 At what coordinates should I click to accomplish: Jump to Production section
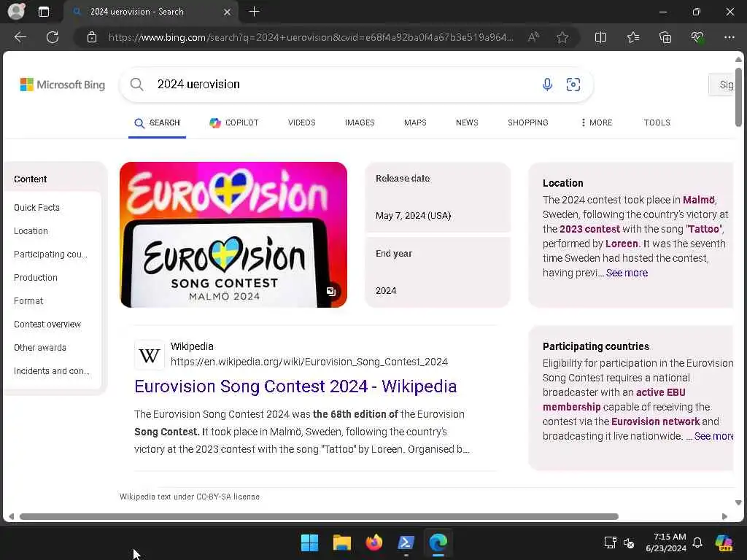pos(36,278)
